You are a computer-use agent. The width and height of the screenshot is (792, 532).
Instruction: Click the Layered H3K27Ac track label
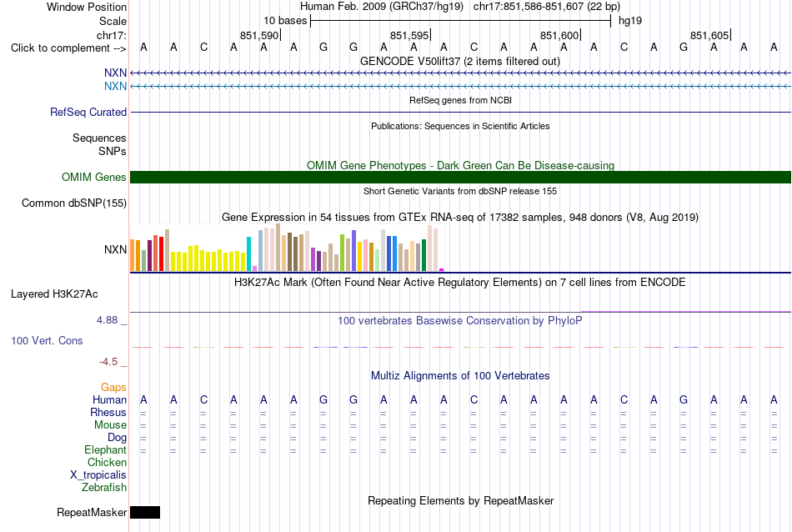tap(54, 294)
